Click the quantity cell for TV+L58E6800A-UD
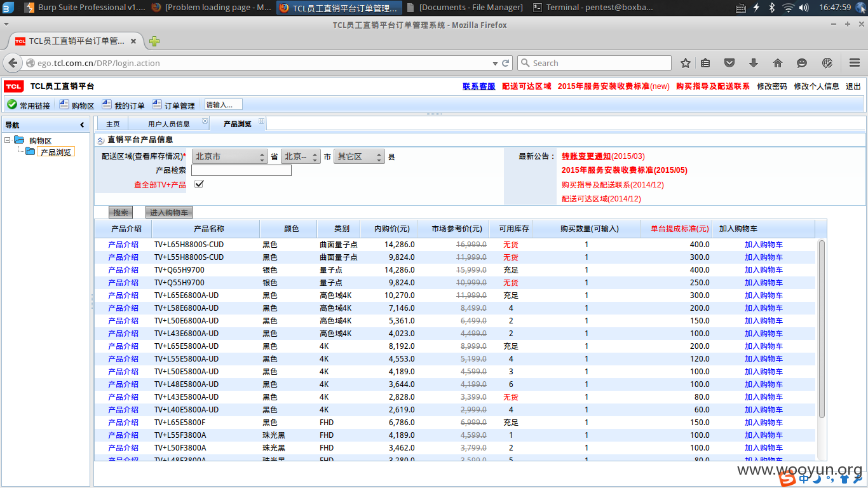 point(587,308)
